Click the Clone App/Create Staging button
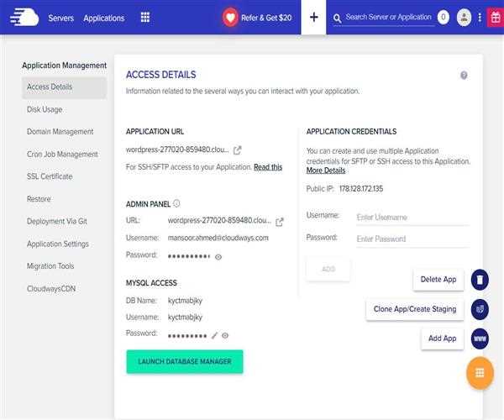Viewport: 504px width, 420px height. 415,309
